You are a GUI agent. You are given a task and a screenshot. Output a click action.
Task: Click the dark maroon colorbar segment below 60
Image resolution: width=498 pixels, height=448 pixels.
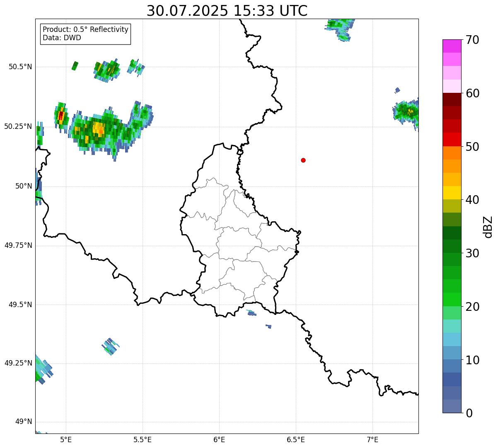452,99
